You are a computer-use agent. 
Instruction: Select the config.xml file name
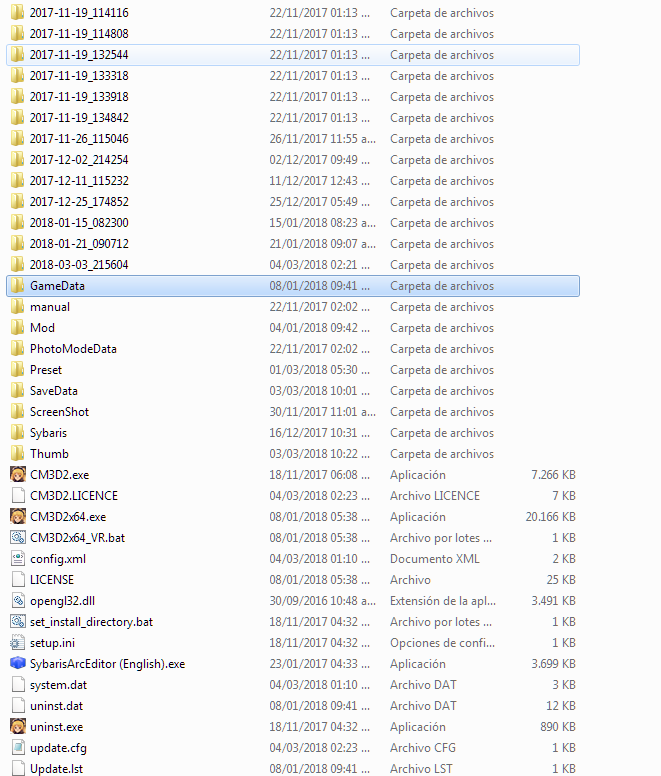click(58, 559)
